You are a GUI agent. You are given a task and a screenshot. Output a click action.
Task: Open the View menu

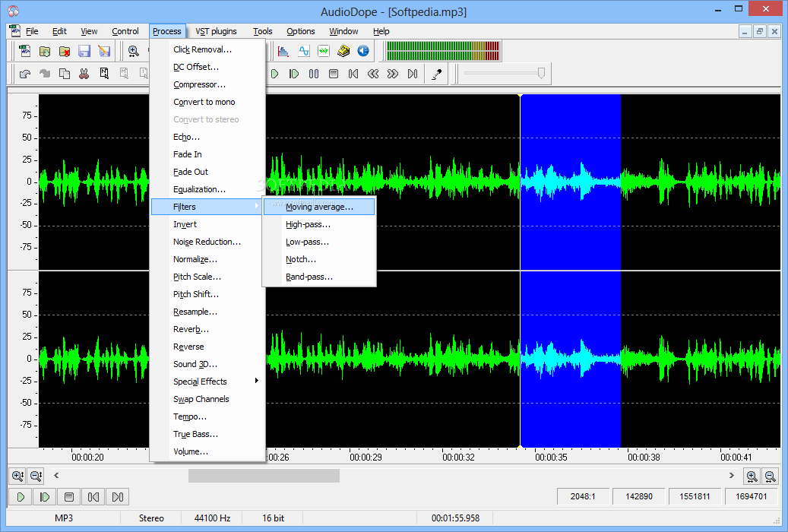89,31
